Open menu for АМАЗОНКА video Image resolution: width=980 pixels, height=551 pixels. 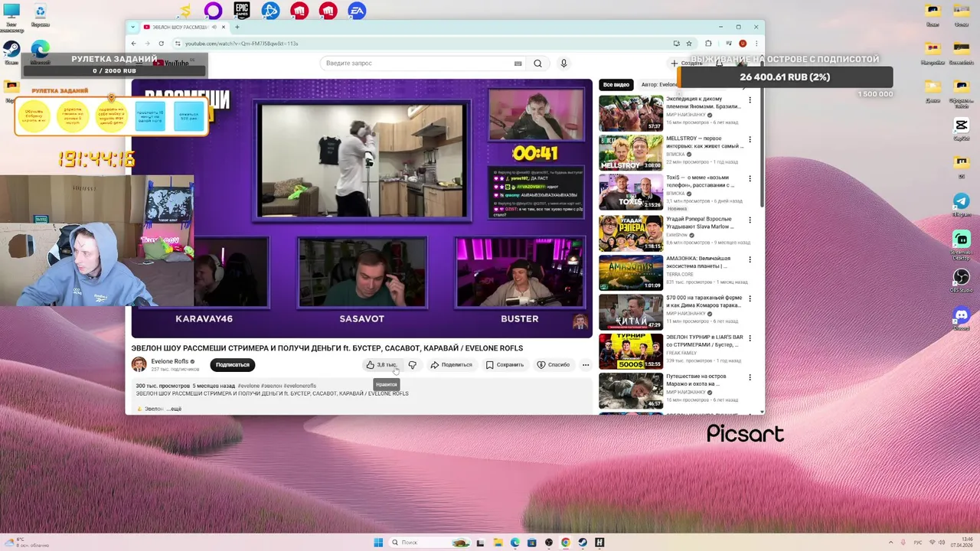[750, 260]
